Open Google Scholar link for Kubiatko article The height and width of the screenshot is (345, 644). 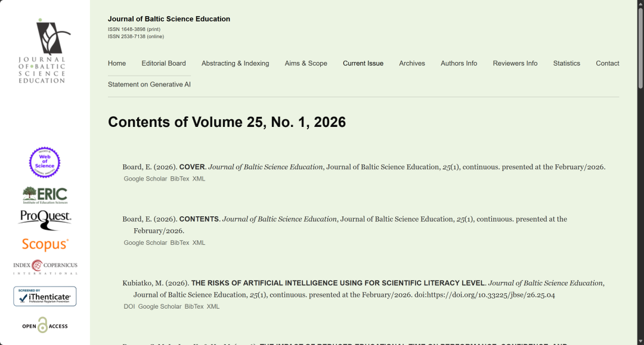160,306
